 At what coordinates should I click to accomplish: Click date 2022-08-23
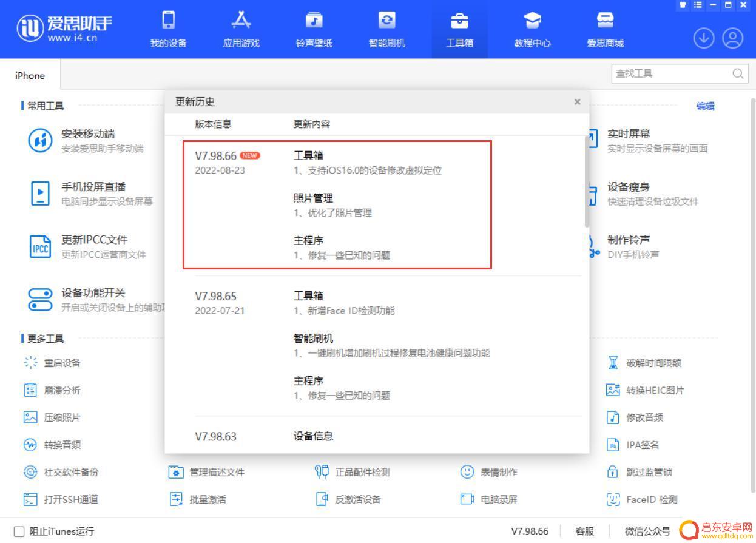[x=220, y=170]
